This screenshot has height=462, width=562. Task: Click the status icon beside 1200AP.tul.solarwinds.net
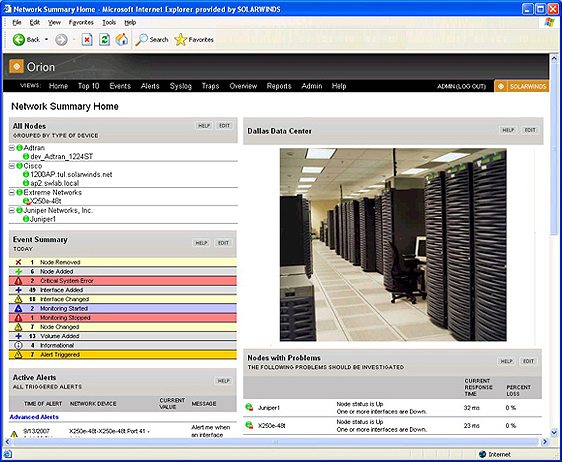26,174
